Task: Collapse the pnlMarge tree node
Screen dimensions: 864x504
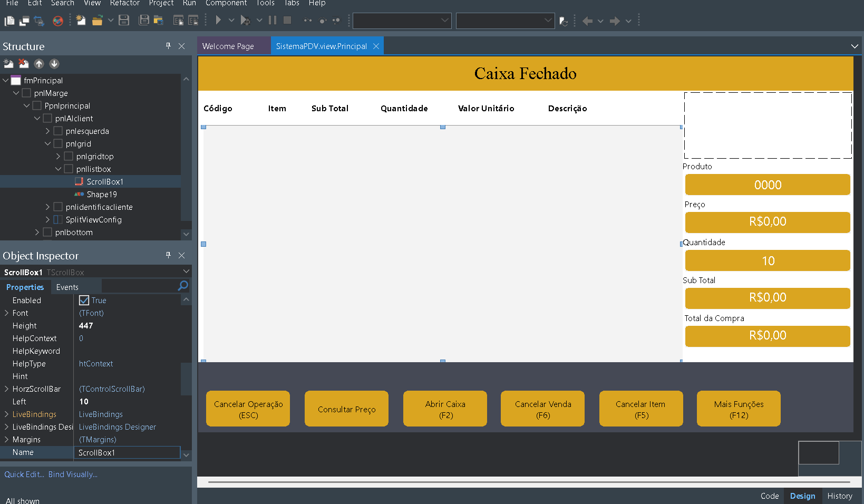Action: click(x=16, y=93)
